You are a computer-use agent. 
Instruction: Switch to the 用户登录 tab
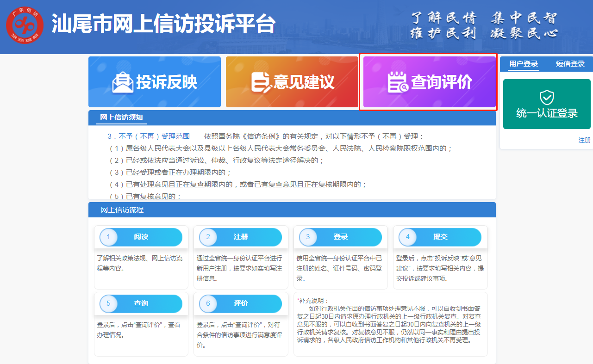point(523,64)
